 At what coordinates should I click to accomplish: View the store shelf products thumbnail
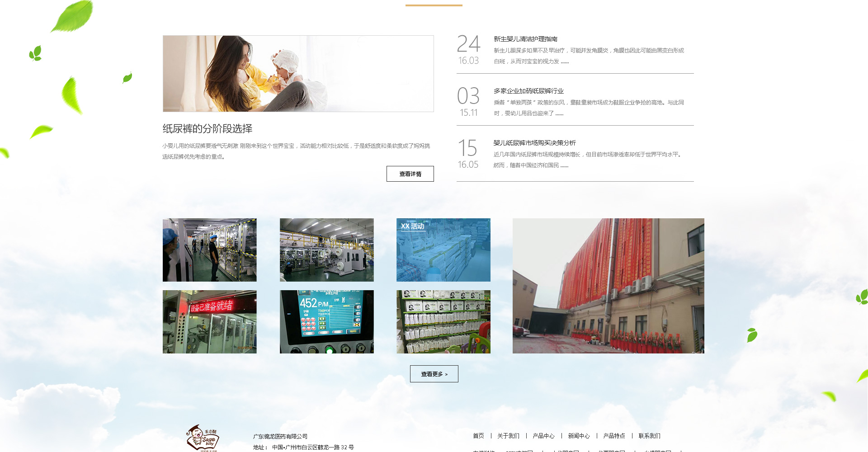tap(443, 322)
